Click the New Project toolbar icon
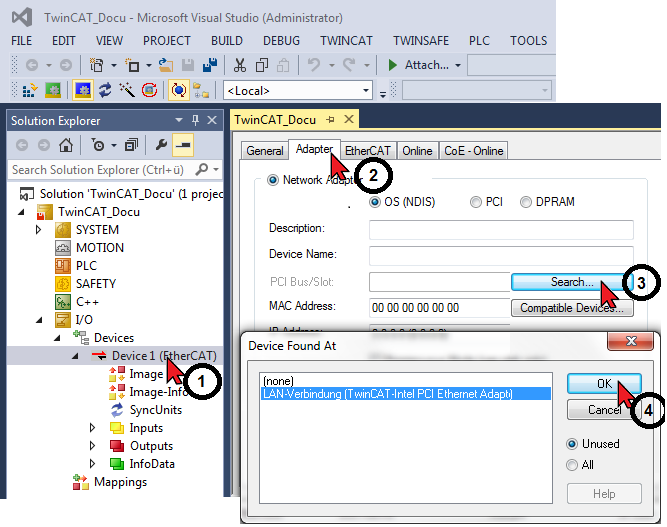Screen dimensions: 667x527 (x=97, y=65)
